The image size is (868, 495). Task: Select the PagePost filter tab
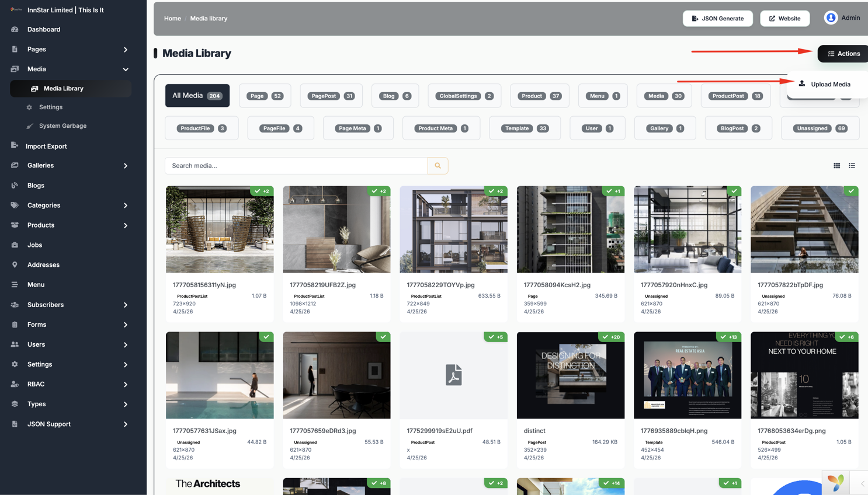coord(331,96)
